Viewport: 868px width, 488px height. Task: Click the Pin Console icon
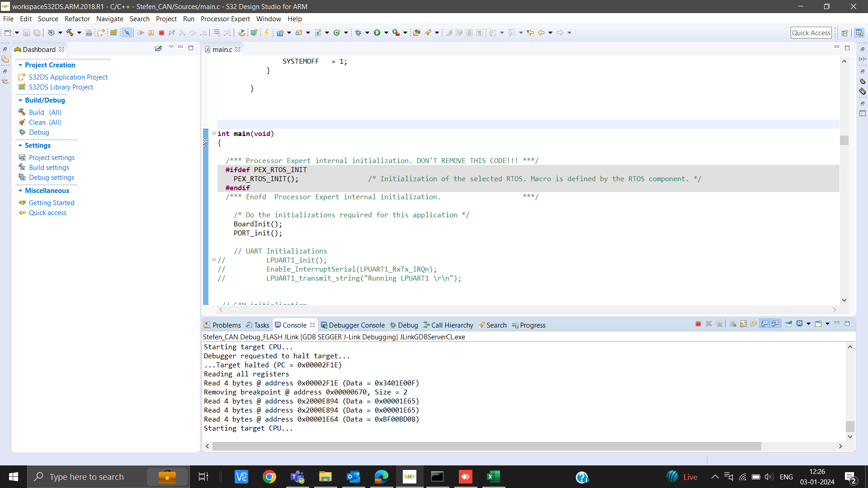tap(789, 324)
